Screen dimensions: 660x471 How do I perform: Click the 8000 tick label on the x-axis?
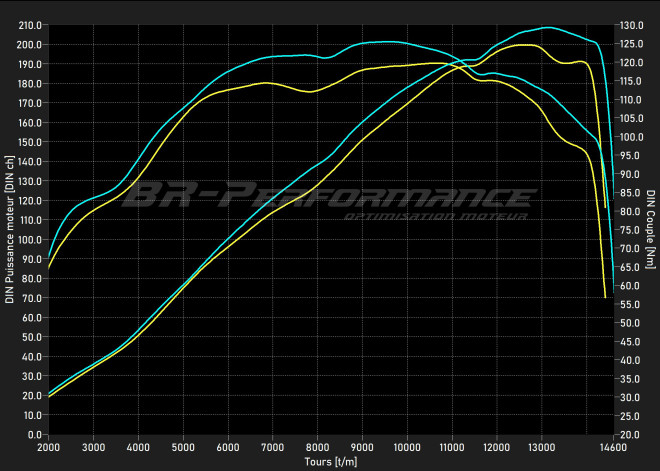[x=317, y=447]
